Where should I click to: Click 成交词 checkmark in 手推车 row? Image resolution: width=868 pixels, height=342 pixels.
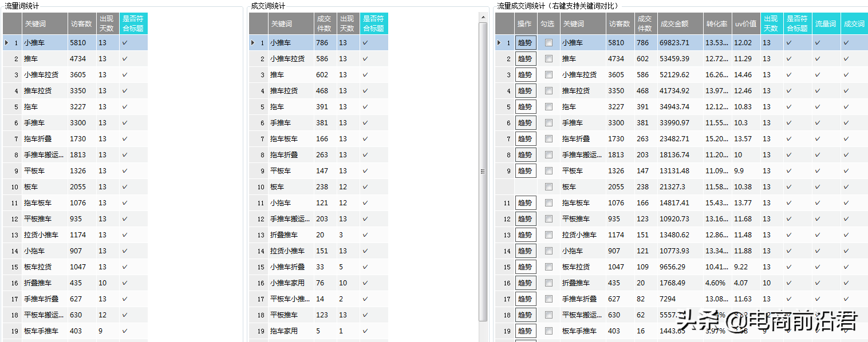[x=846, y=123]
